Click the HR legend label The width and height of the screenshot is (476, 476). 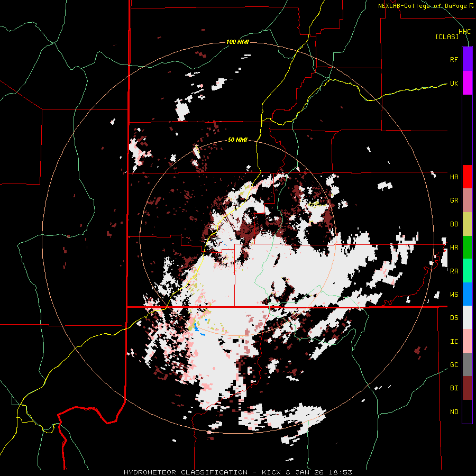454,248
